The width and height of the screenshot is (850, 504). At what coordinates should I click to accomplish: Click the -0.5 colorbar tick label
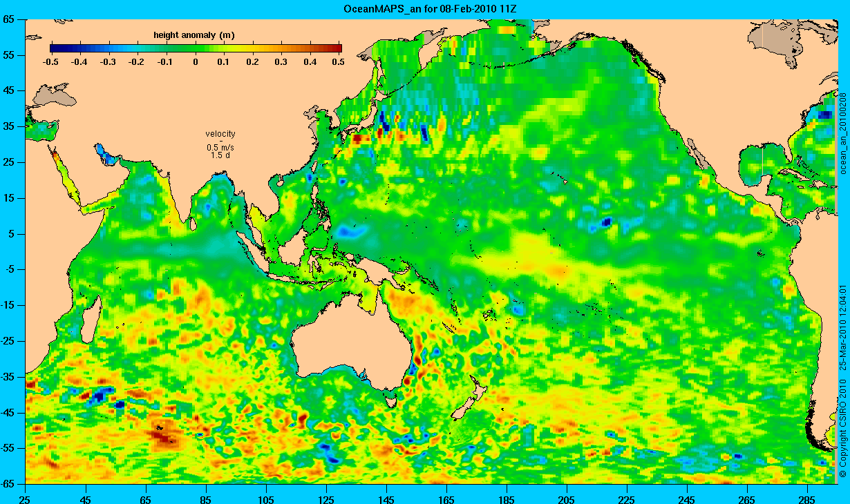pos(50,62)
